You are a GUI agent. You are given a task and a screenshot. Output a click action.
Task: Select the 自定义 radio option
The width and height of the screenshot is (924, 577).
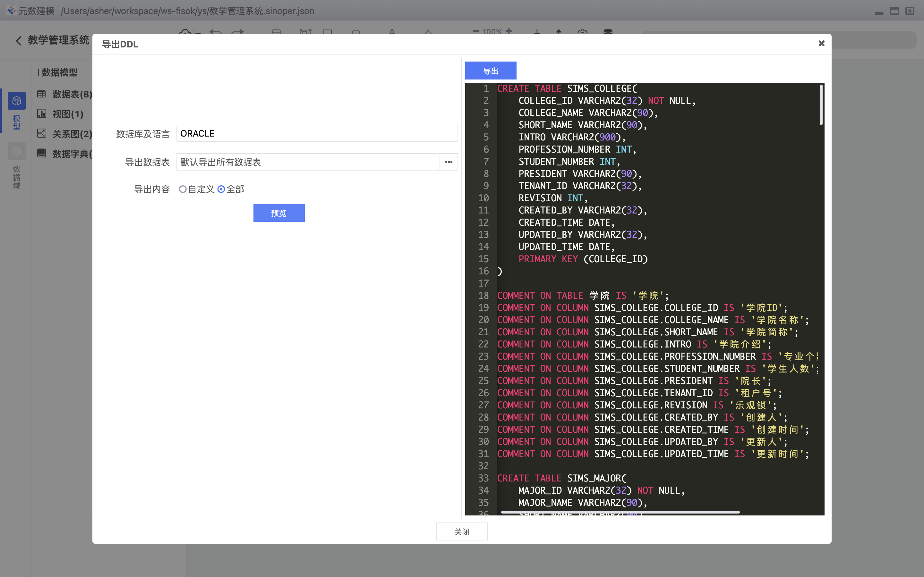[x=183, y=189]
